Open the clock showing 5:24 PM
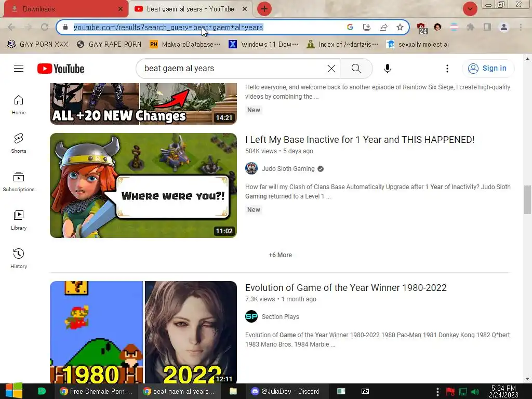 [x=503, y=391]
